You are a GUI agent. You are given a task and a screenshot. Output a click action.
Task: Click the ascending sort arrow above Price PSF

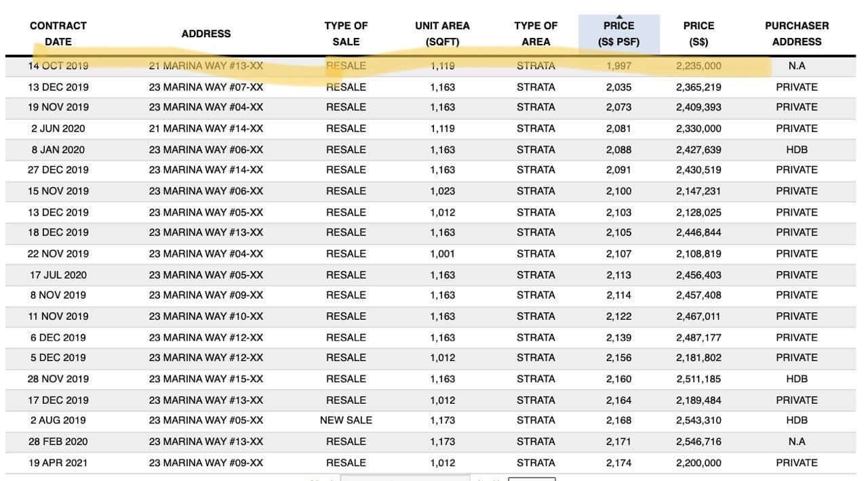coord(618,17)
